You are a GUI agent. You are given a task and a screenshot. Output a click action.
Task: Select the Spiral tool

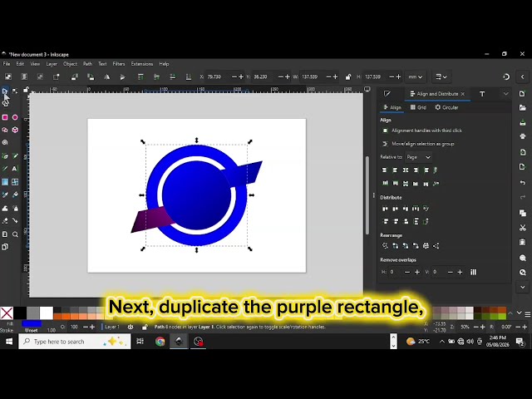tap(5, 142)
